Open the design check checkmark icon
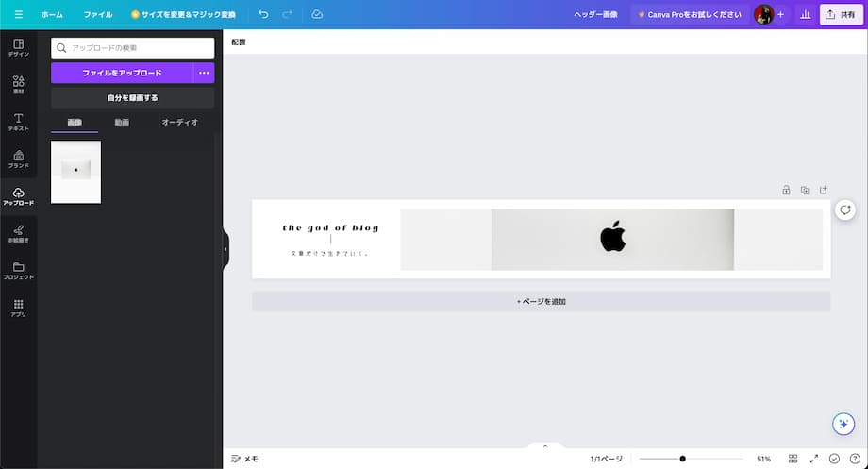 point(834,459)
